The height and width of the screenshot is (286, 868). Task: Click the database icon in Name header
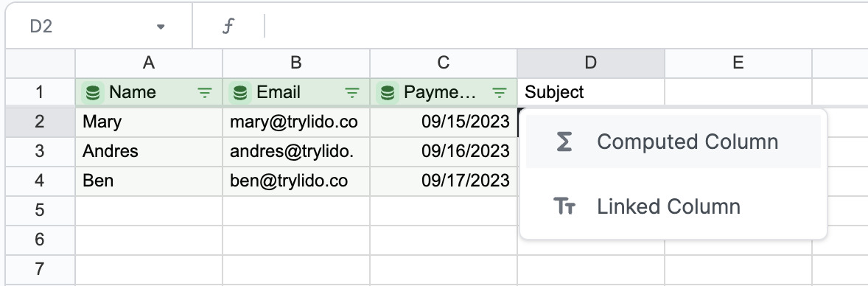[x=93, y=93]
